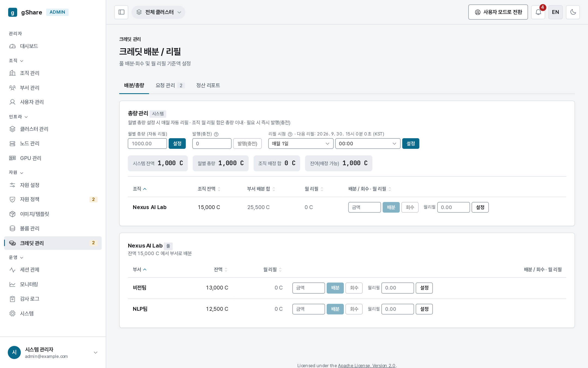Switch to the 정산 리포트 tab
The image size is (588, 368).
(208, 85)
